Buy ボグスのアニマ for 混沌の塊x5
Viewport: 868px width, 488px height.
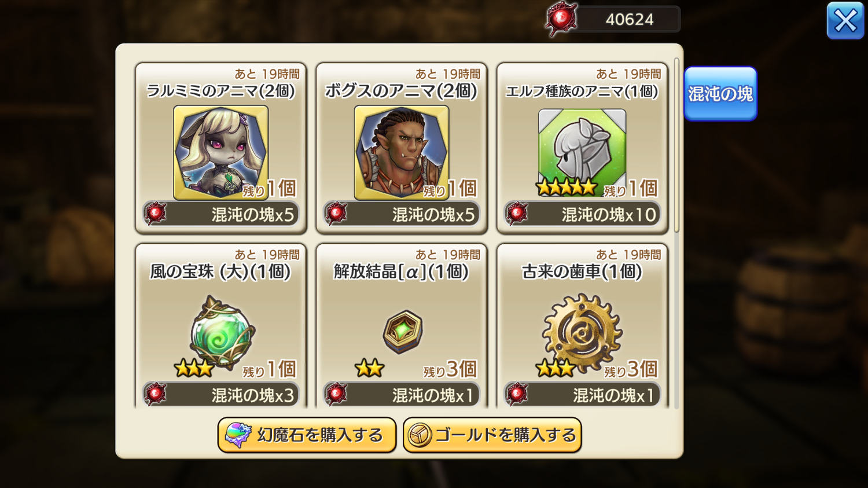tap(402, 214)
